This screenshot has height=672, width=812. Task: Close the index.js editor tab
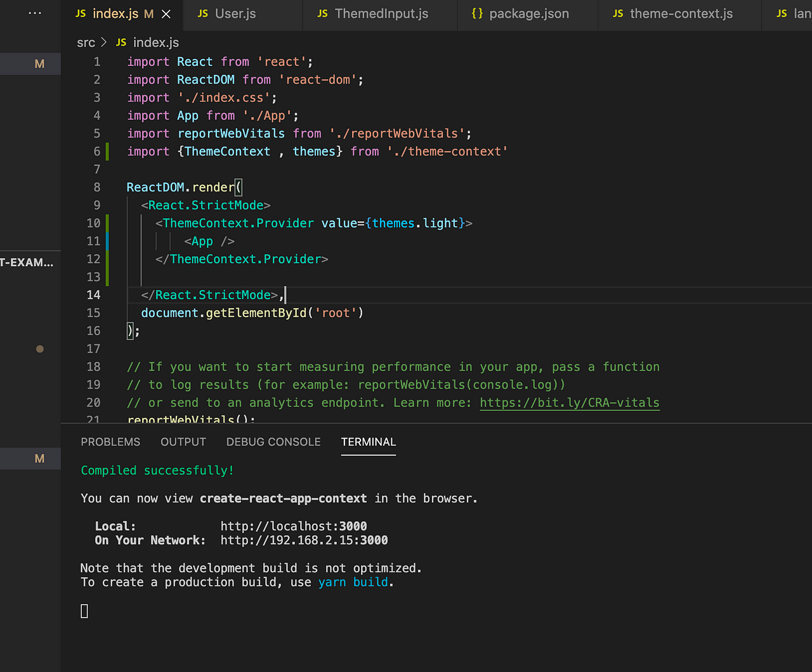click(x=166, y=13)
